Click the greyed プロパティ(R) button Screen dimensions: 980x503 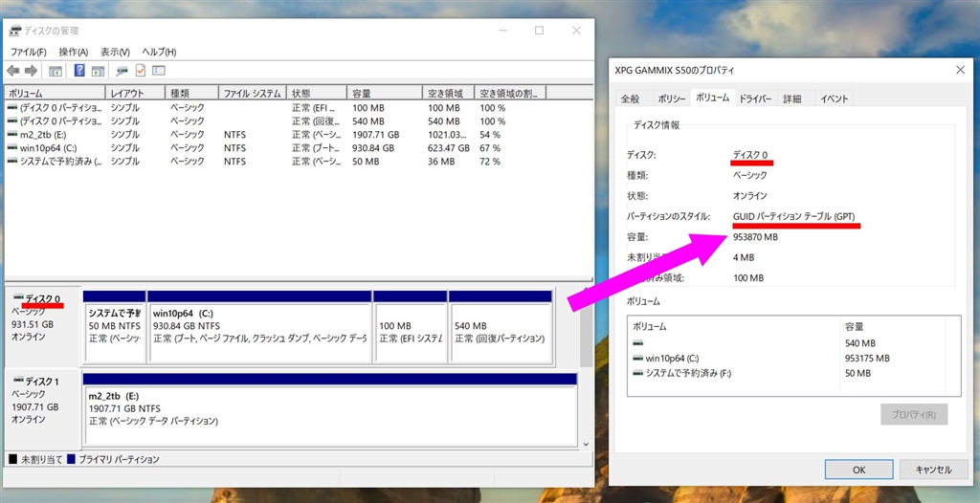(914, 414)
